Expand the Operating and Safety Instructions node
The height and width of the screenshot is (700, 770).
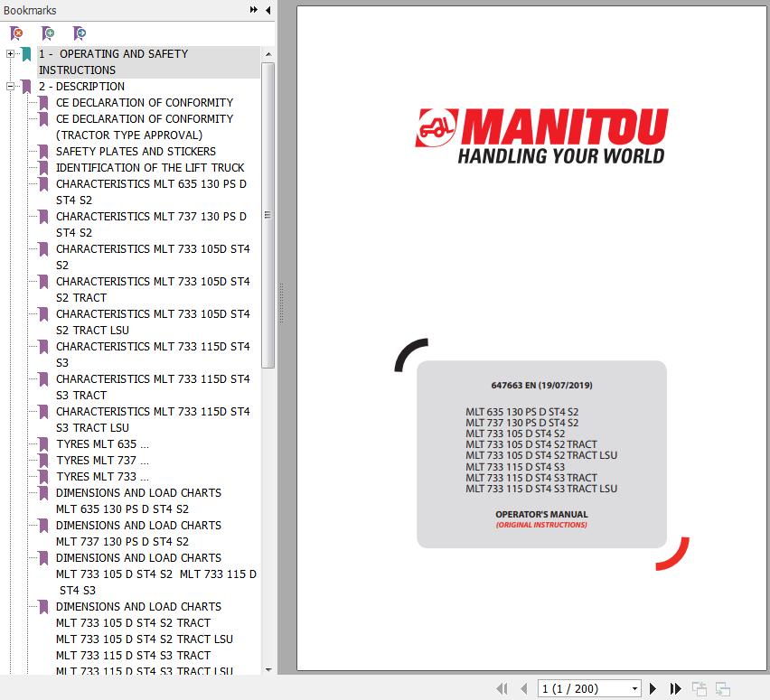pyautogui.click(x=10, y=53)
